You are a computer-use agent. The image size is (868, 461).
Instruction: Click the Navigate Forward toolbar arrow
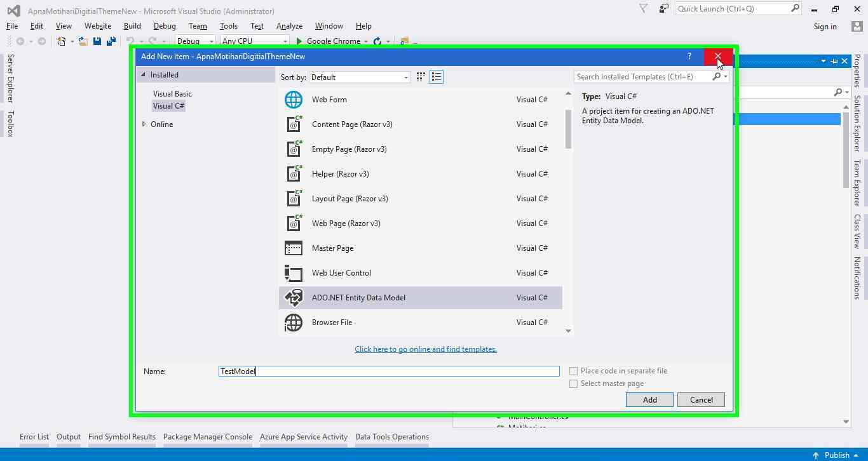(42, 41)
